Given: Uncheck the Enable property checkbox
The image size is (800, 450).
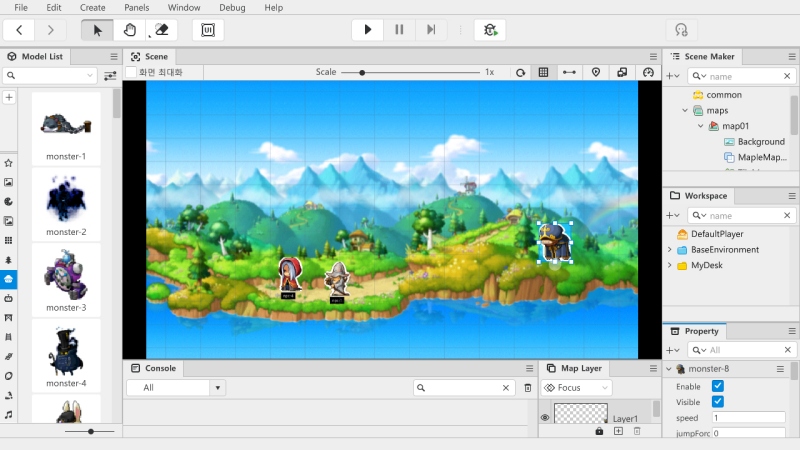Looking at the screenshot, I should [x=717, y=386].
